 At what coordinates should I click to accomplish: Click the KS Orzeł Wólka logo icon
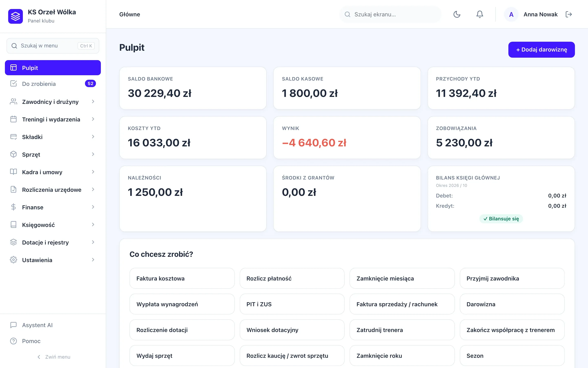click(15, 16)
